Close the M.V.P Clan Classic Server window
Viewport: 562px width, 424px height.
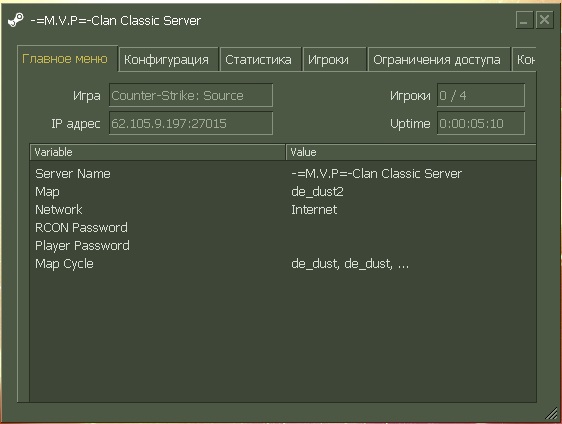544,20
